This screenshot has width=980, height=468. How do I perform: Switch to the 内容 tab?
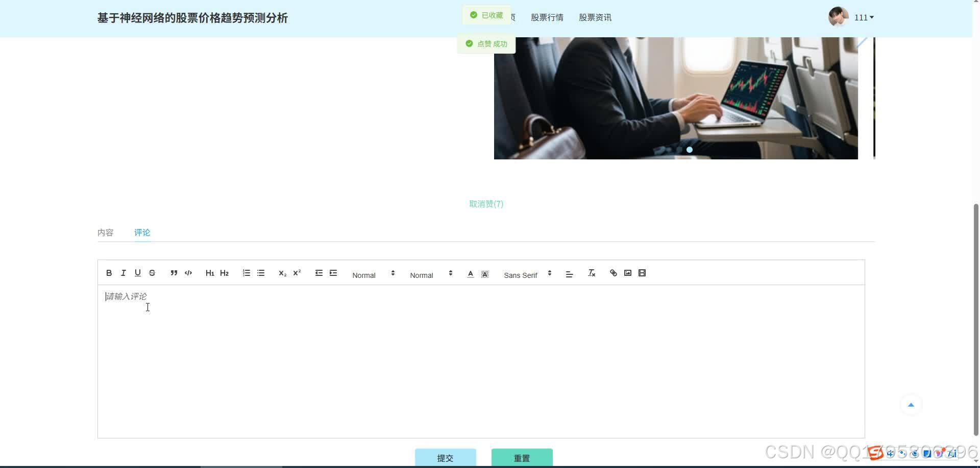click(106, 232)
